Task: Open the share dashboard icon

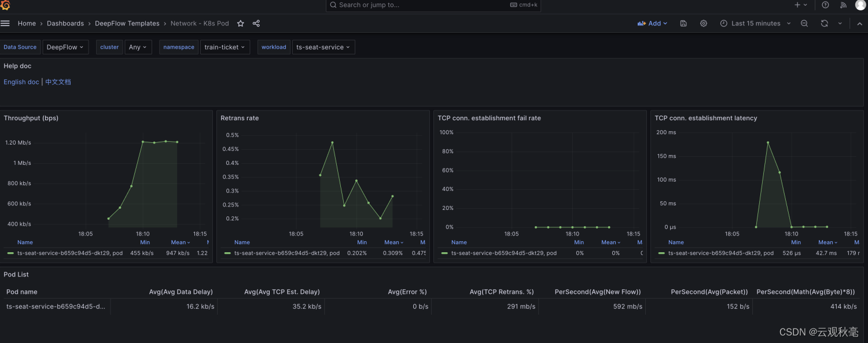Action: (x=256, y=24)
